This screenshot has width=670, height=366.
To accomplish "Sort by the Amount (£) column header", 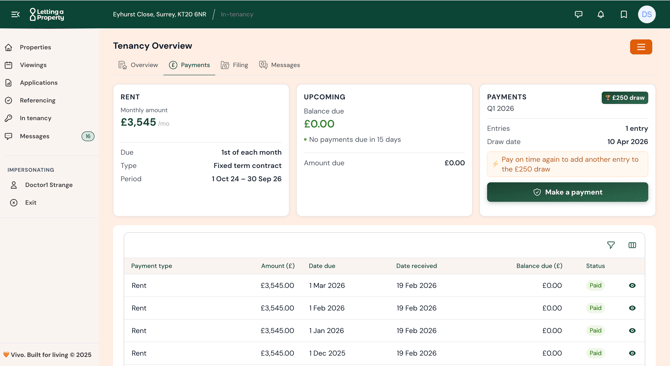I will [278, 266].
